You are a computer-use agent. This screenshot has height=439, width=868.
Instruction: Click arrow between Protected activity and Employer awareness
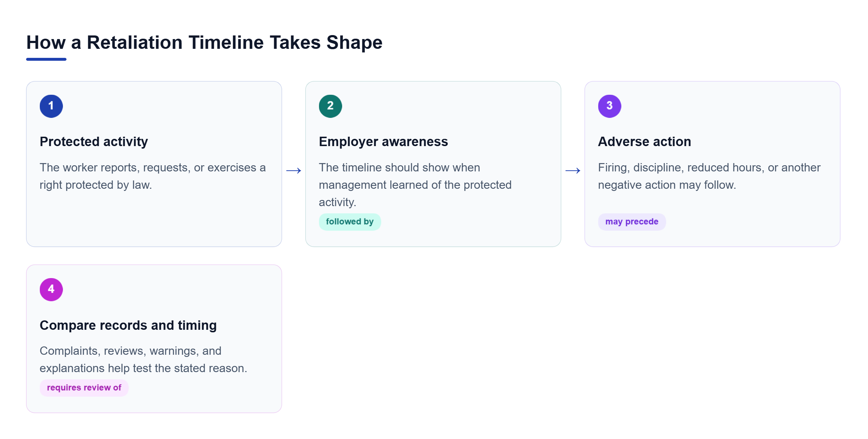(293, 170)
